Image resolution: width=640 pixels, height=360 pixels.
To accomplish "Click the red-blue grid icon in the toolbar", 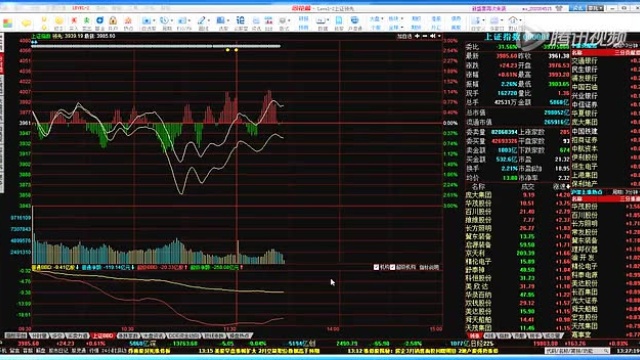I will tap(269, 20).
